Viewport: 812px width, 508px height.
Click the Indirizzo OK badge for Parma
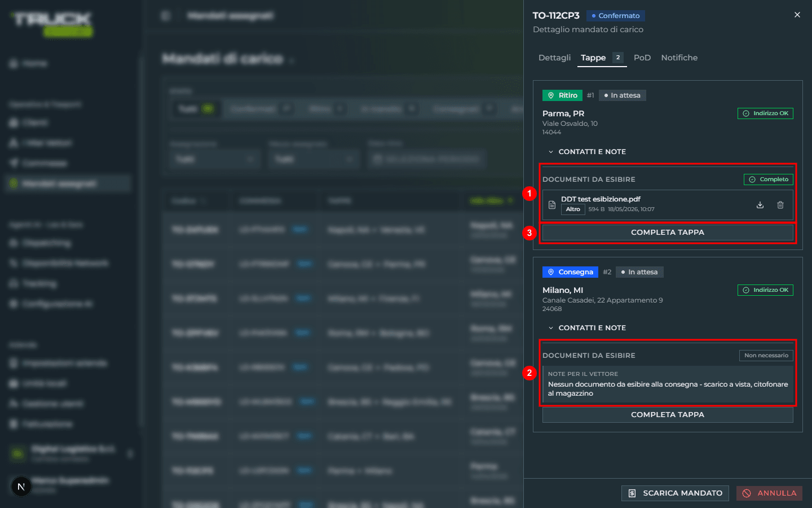765,113
